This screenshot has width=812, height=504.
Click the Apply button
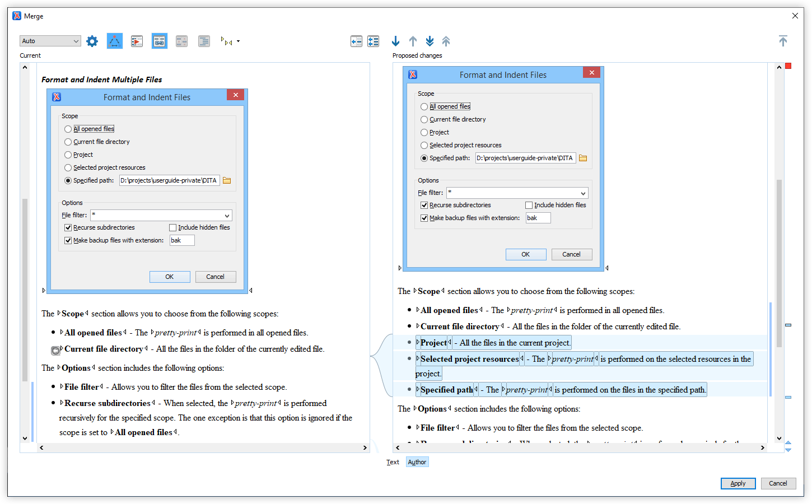click(x=738, y=483)
